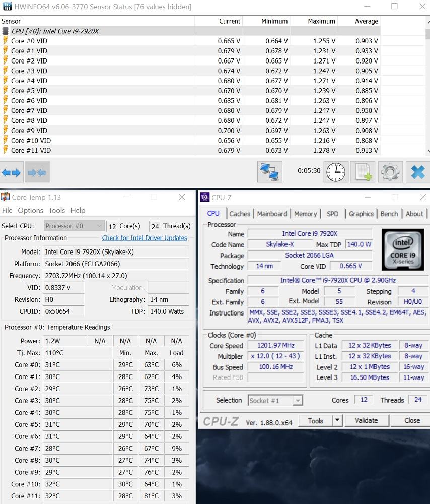Click the blue X close sensors icon
Image resolution: width=430 pixels, height=504 pixels.
click(418, 172)
